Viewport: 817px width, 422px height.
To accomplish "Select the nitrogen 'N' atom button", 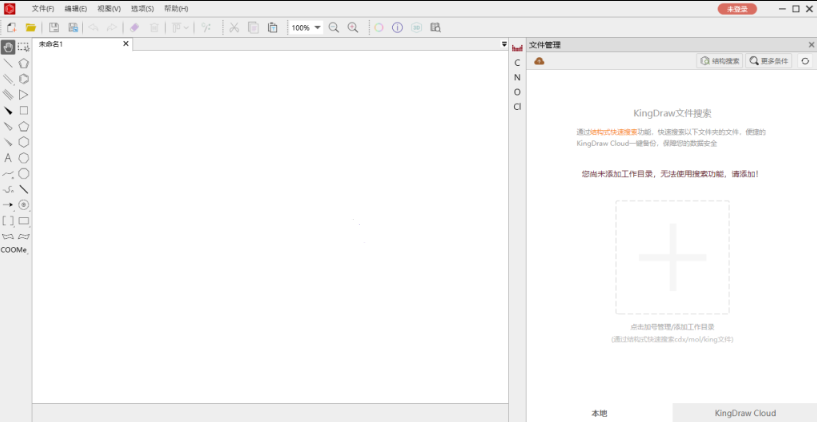I will tap(517, 77).
